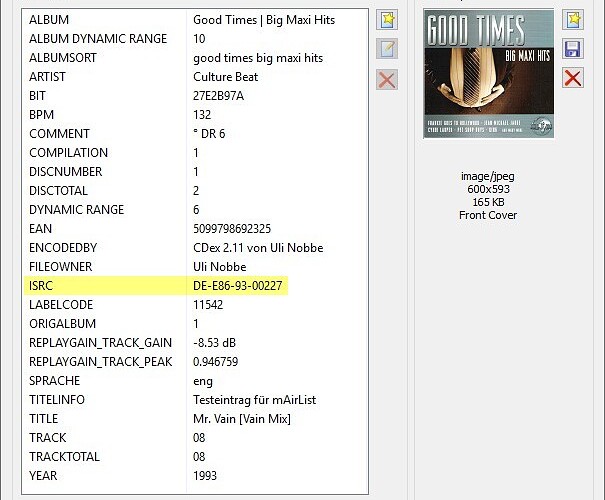This screenshot has height=500, width=605.
Task: Select the TITLE field row
Action: [195, 419]
